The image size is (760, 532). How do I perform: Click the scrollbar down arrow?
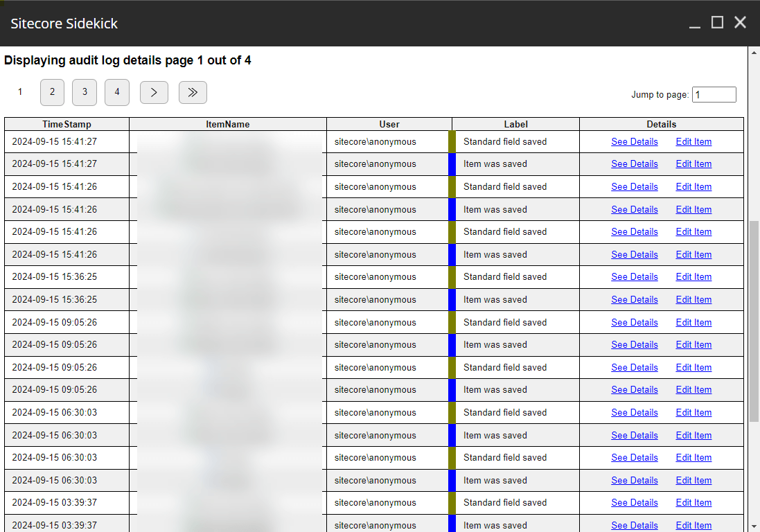point(754,526)
